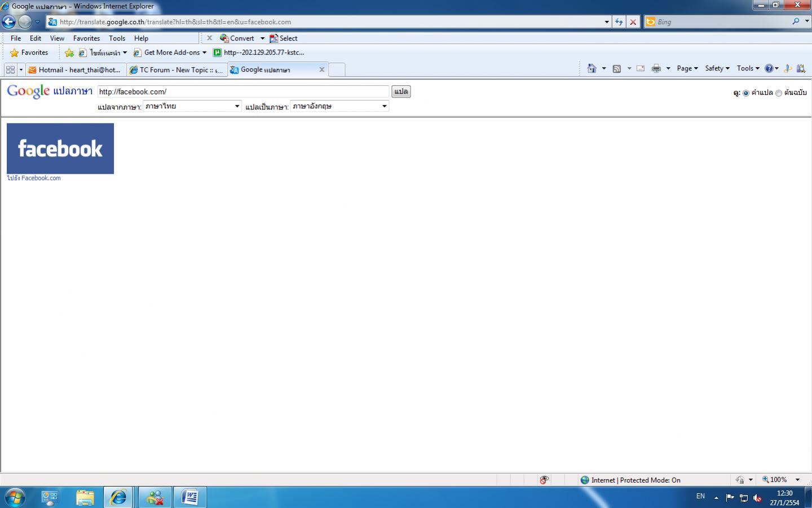Close the Convert toolbar with its X
812x508 pixels.
click(x=209, y=38)
